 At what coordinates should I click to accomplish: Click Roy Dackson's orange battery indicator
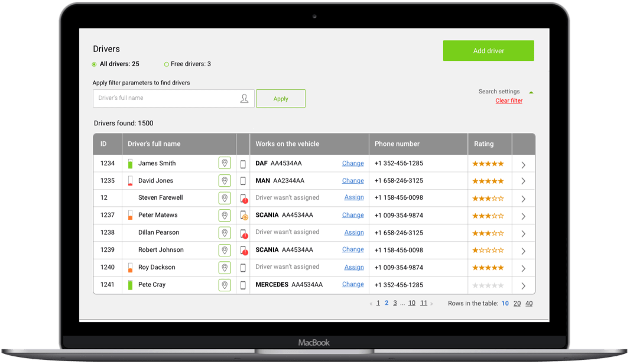[130, 268]
